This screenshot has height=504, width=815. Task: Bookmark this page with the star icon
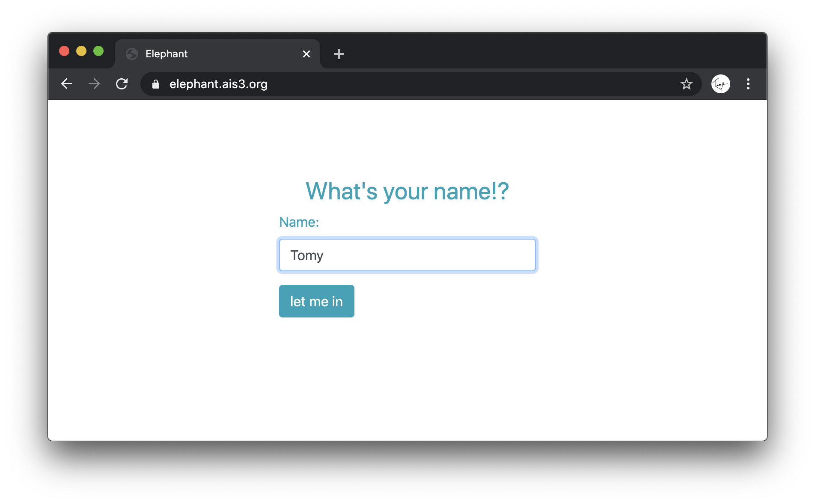pos(687,84)
